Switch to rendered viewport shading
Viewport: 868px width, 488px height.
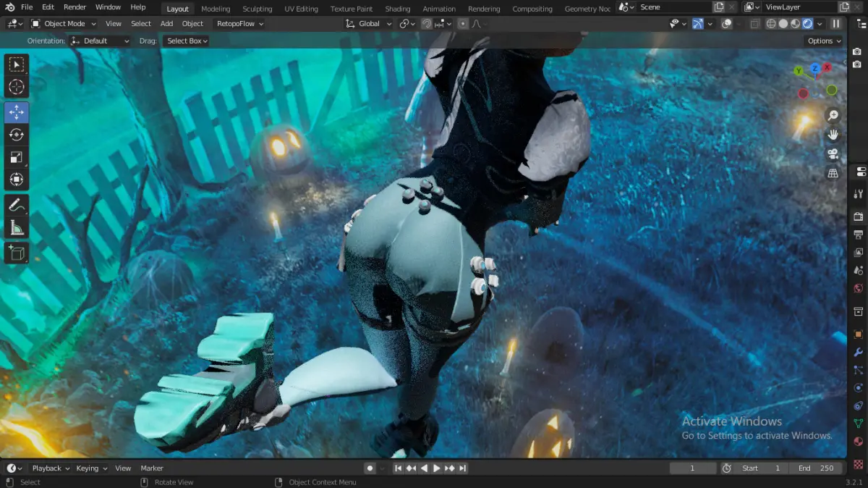(x=808, y=23)
